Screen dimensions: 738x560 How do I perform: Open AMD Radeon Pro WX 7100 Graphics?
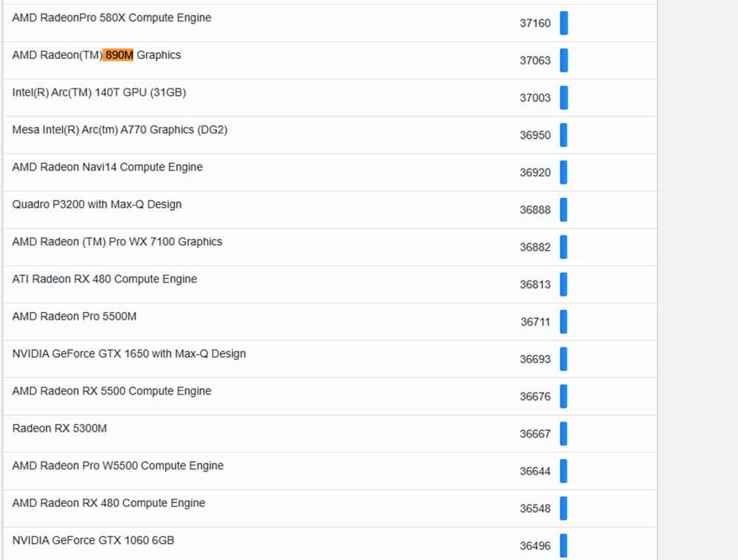tap(117, 242)
